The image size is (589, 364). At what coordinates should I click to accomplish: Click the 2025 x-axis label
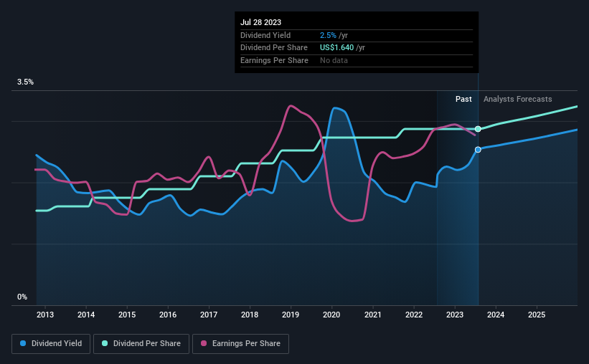537,315
